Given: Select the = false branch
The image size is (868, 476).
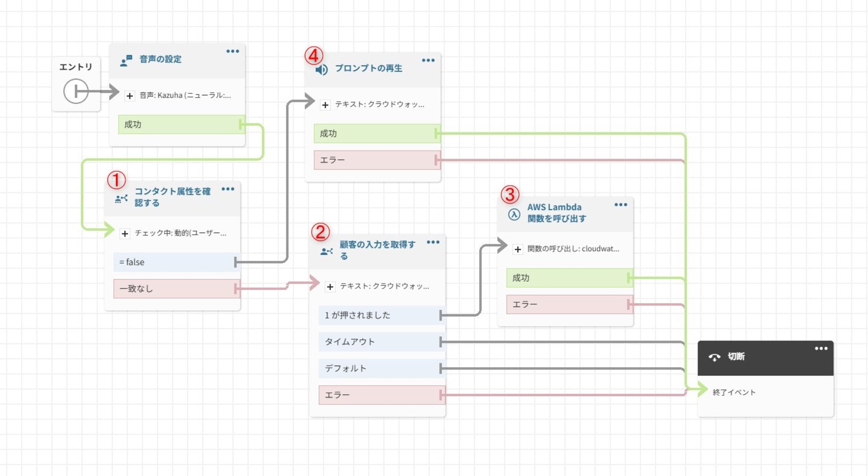Looking at the screenshot, I should 177,262.
